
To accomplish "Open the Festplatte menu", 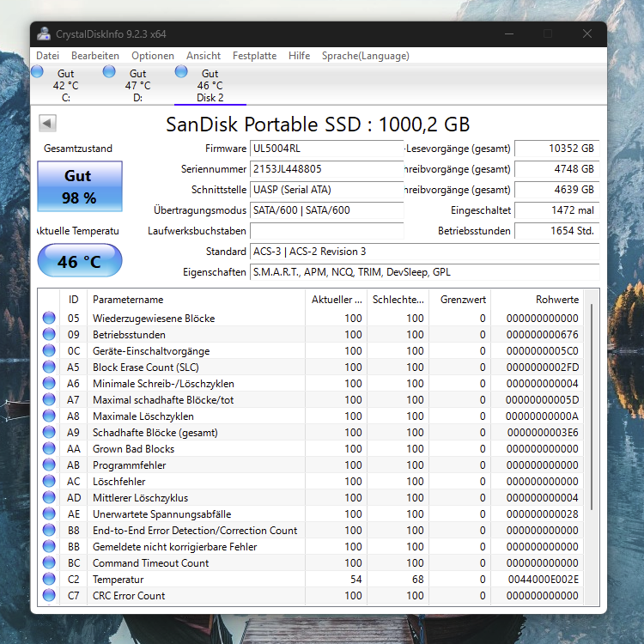I will point(255,56).
